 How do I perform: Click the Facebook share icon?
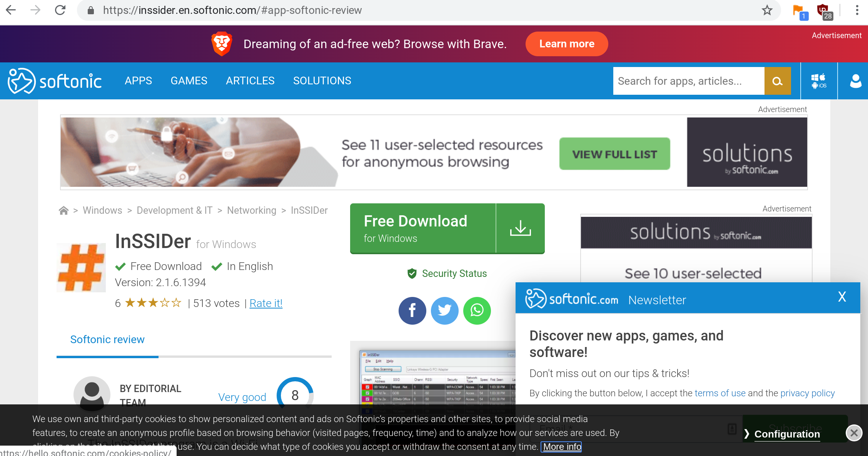click(x=413, y=311)
